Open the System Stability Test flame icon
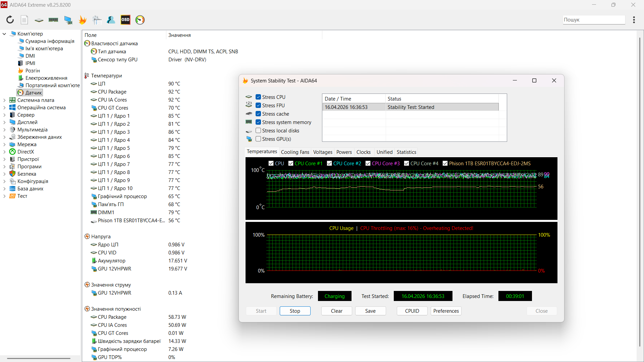 click(83, 20)
